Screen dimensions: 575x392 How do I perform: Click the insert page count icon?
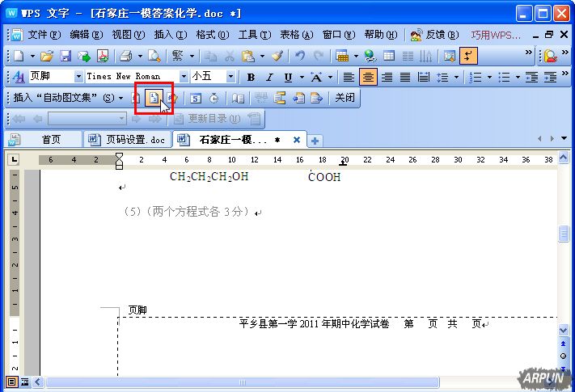(x=154, y=98)
